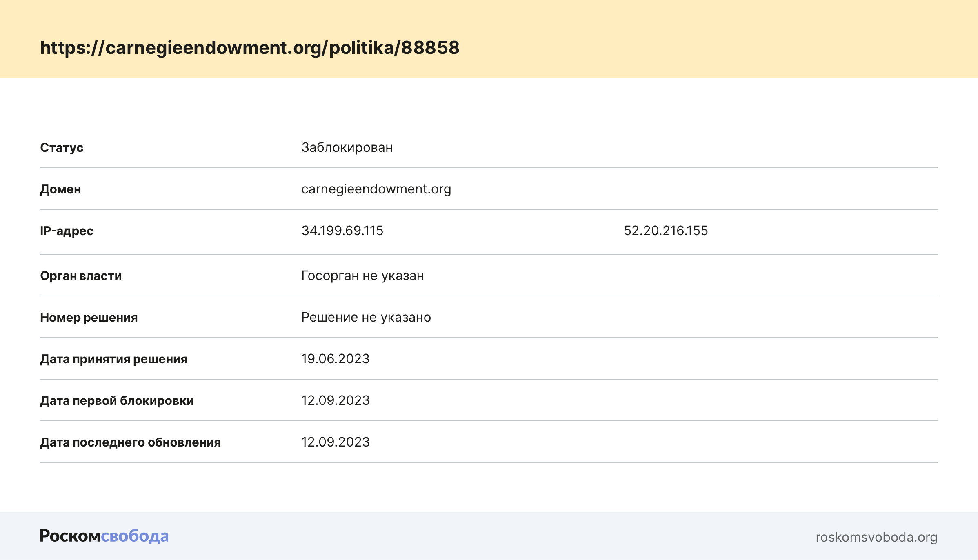Click the Дата первой блокировки label
The image size is (978, 560).
(117, 401)
